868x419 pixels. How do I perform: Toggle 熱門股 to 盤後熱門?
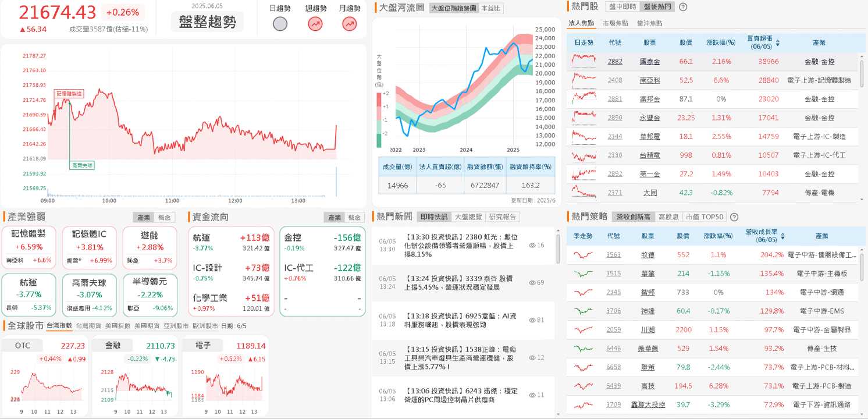coord(657,7)
